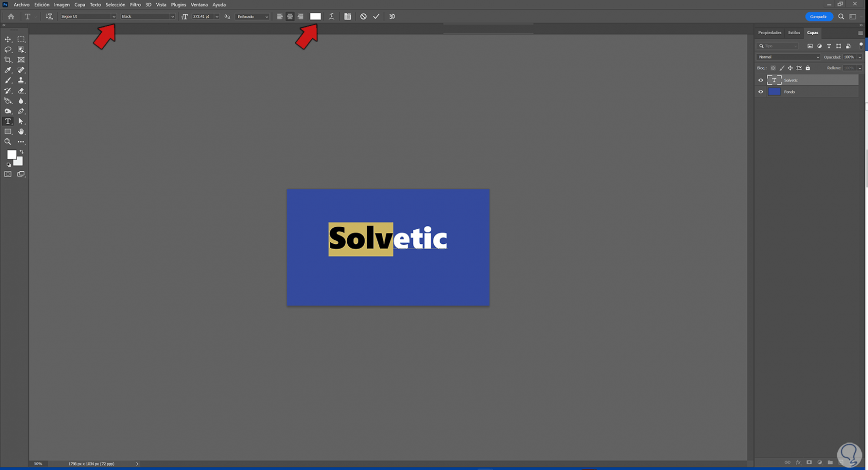The width and height of the screenshot is (868, 470).
Task: Left align the text
Action: 280,16
